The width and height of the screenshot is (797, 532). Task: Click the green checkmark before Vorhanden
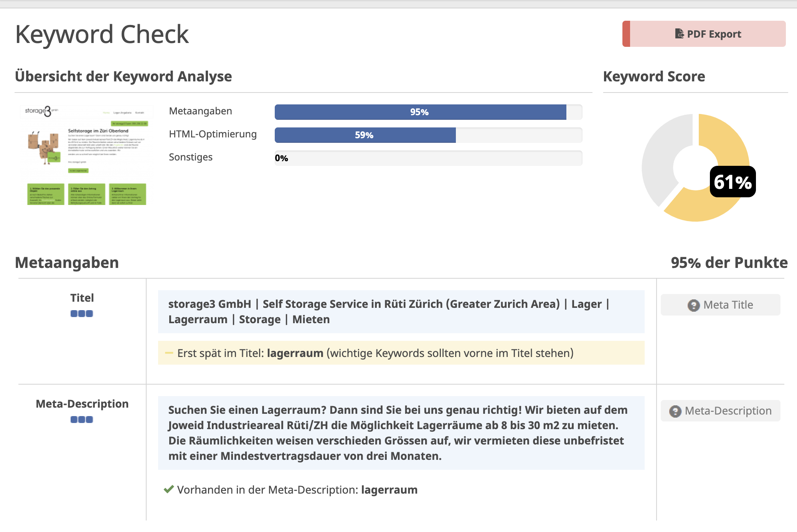coord(168,489)
